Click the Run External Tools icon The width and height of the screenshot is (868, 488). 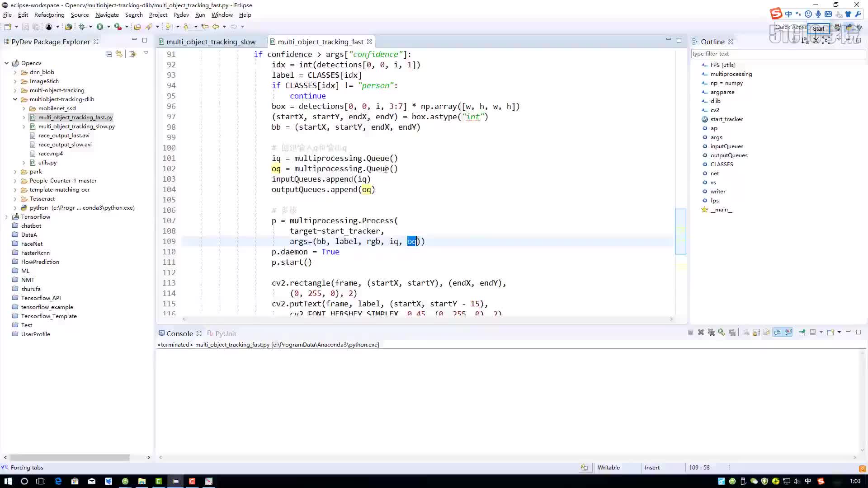(118, 27)
